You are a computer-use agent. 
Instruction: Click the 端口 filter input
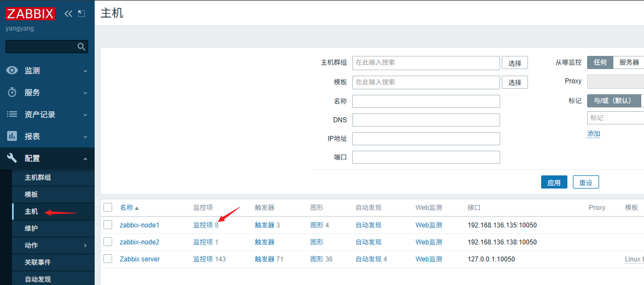426,157
